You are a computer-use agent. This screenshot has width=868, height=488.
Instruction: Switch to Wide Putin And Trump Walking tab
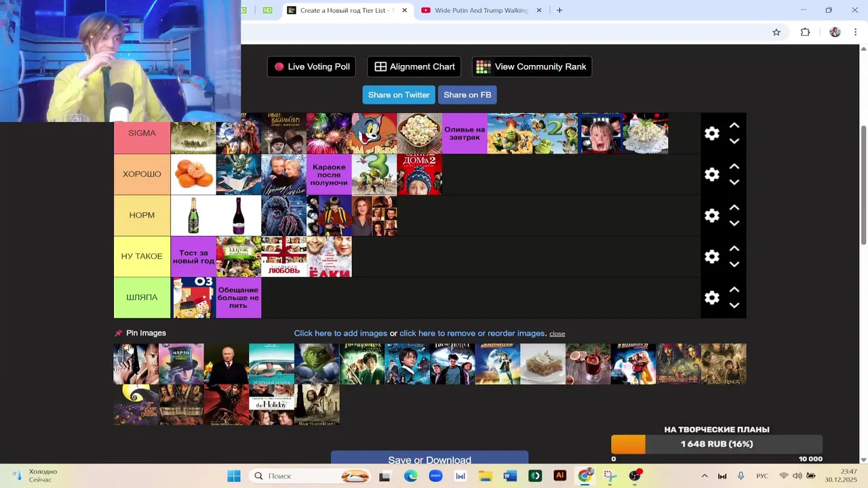481,10
